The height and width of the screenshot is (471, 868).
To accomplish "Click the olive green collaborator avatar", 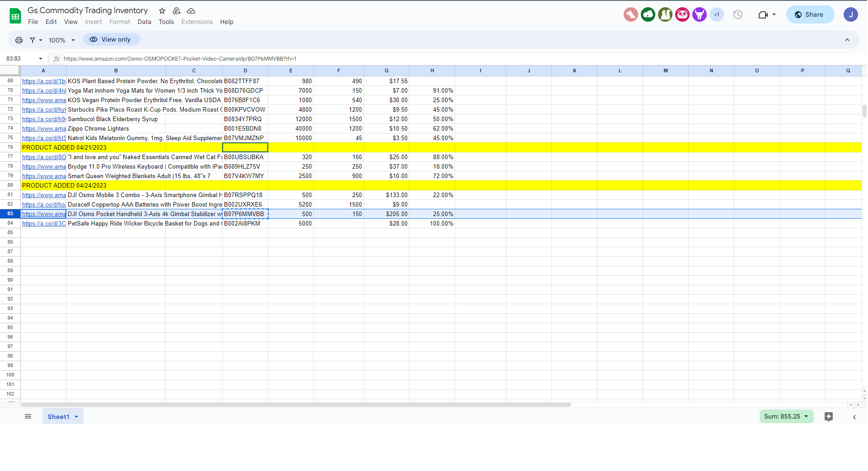I will 665,15.
